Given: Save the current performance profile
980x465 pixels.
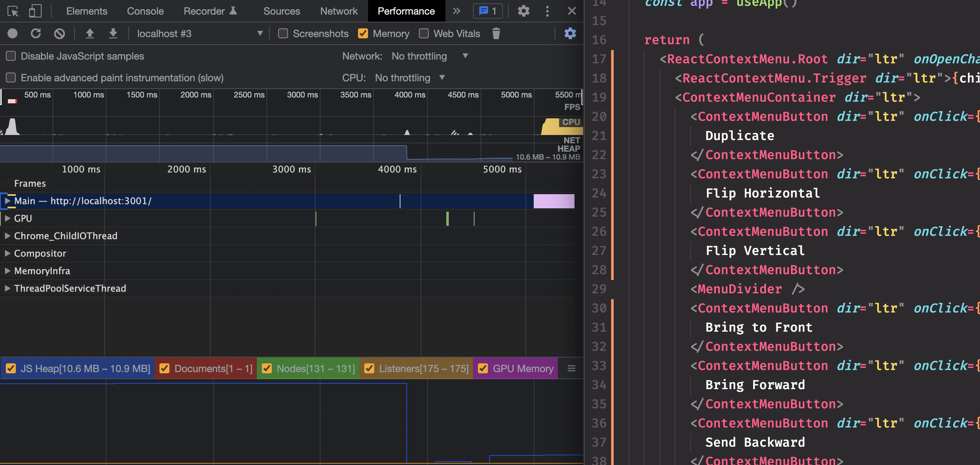Looking at the screenshot, I should click(113, 33).
